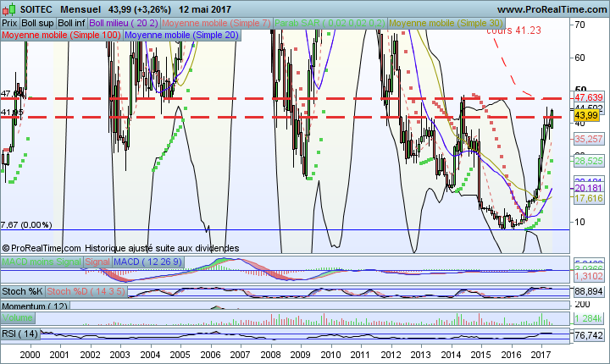
Task: Click the date 12 mai 2017 in title
Action: [x=205, y=9]
